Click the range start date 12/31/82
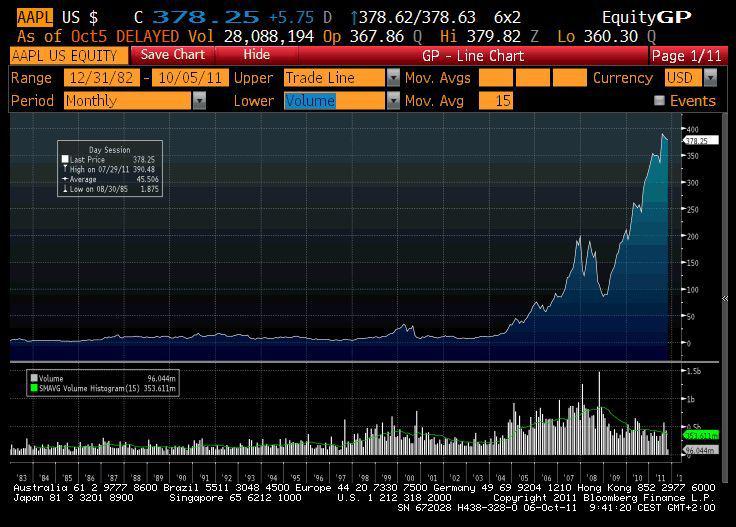 (x=101, y=77)
